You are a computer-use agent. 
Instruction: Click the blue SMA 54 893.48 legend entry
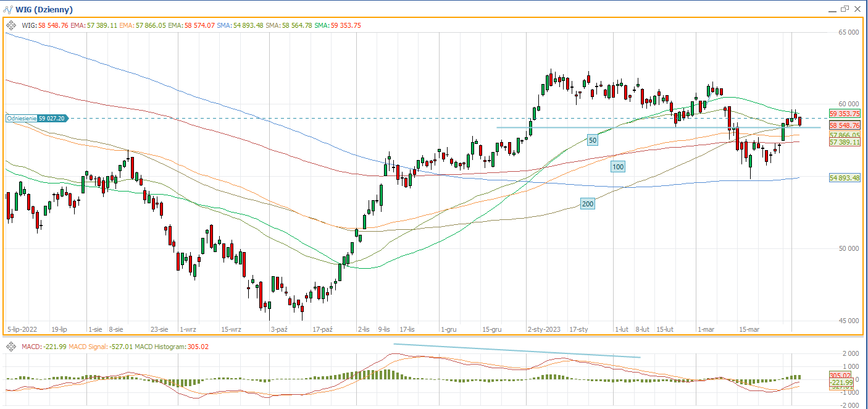point(241,25)
